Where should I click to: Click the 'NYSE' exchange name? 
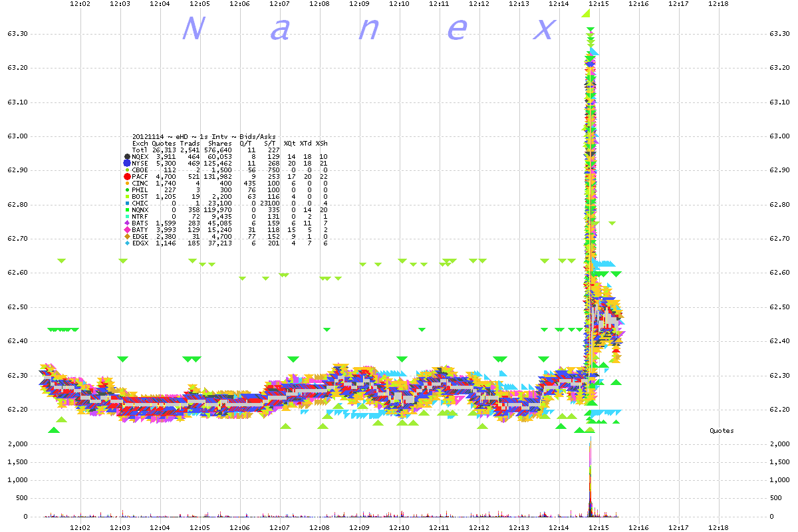coord(140,163)
